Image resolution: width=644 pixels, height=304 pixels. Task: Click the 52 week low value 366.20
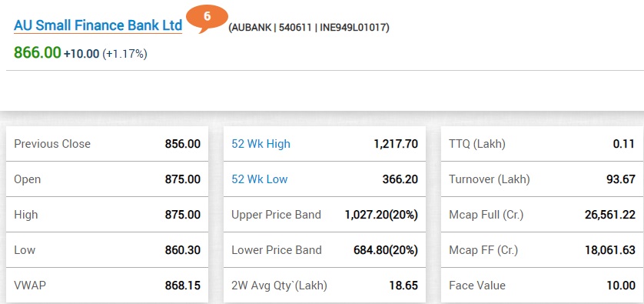coord(400,179)
